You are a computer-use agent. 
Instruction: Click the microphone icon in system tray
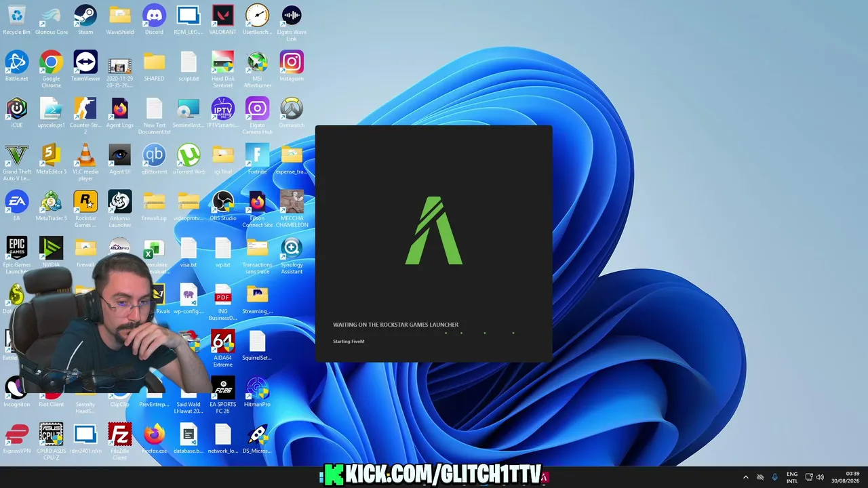tap(775, 477)
